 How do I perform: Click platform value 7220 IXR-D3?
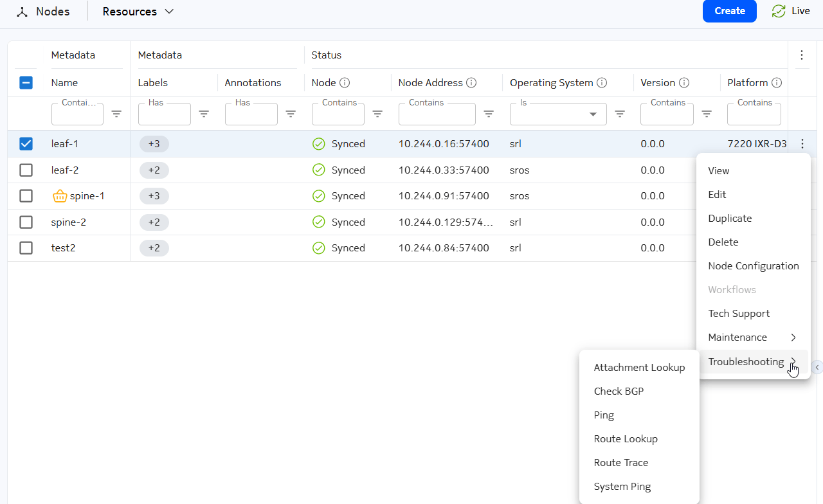(x=757, y=144)
